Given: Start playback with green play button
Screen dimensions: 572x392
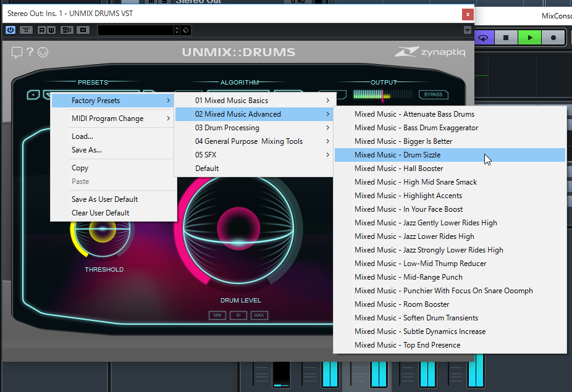Looking at the screenshot, I should click(x=529, y=38).
